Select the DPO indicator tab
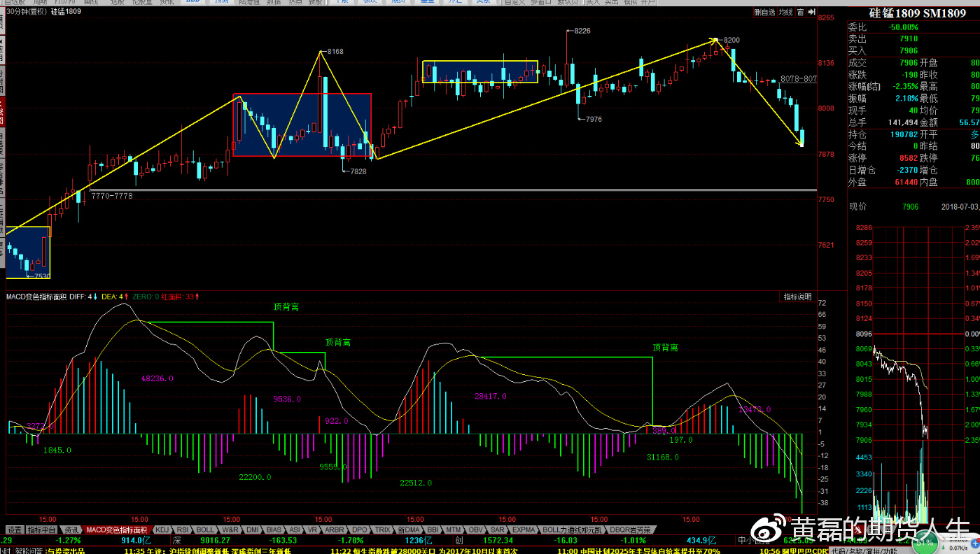The image size is (980, 554). click(x=359, y=530)
